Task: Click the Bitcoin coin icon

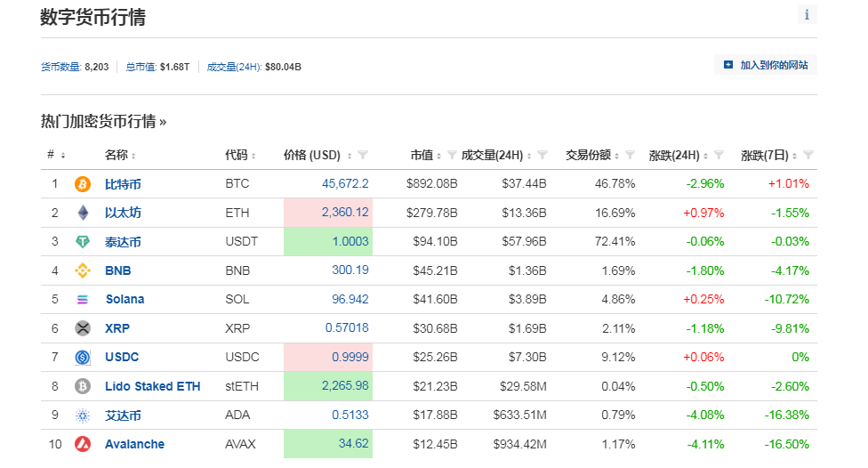Action: [83, 184]
